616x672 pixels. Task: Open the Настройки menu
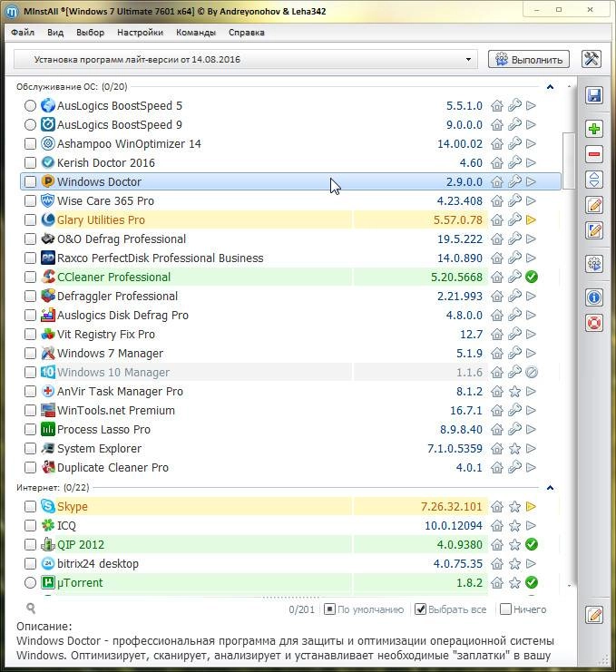tap(140, 33)
